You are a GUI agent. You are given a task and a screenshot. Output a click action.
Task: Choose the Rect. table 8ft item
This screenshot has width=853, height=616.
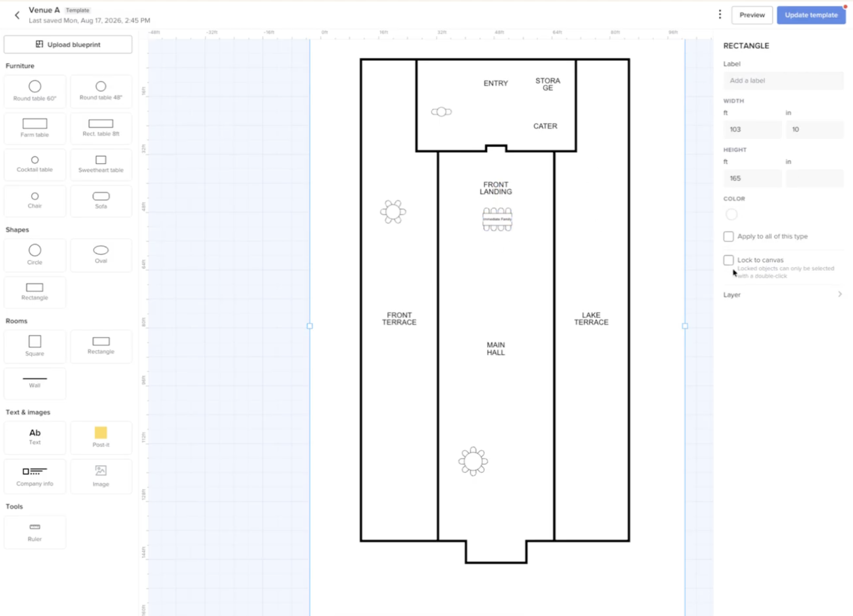point(101,128)
